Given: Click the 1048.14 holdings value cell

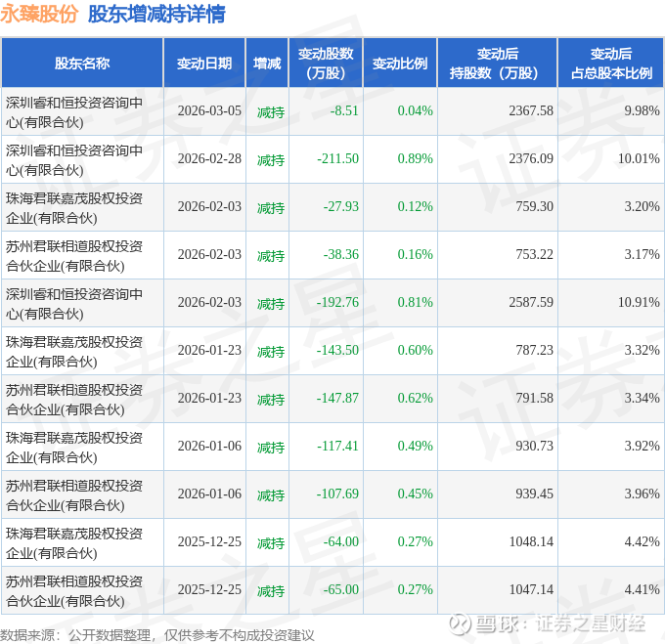Looking at the screenshot, I should coord(531,541).
